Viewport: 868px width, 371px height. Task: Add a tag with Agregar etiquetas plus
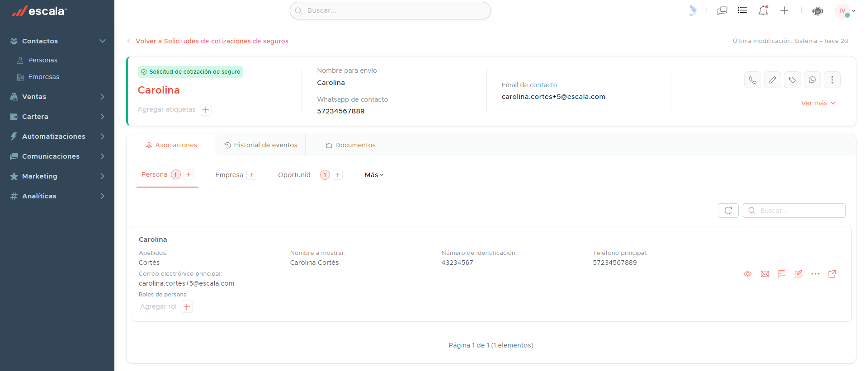(206, 110)
